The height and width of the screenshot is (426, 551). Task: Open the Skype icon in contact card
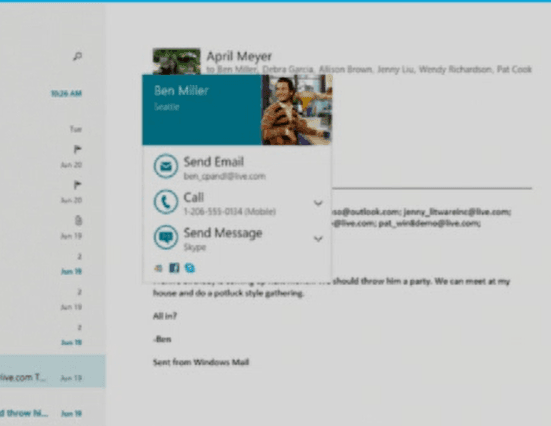(190, 268)
